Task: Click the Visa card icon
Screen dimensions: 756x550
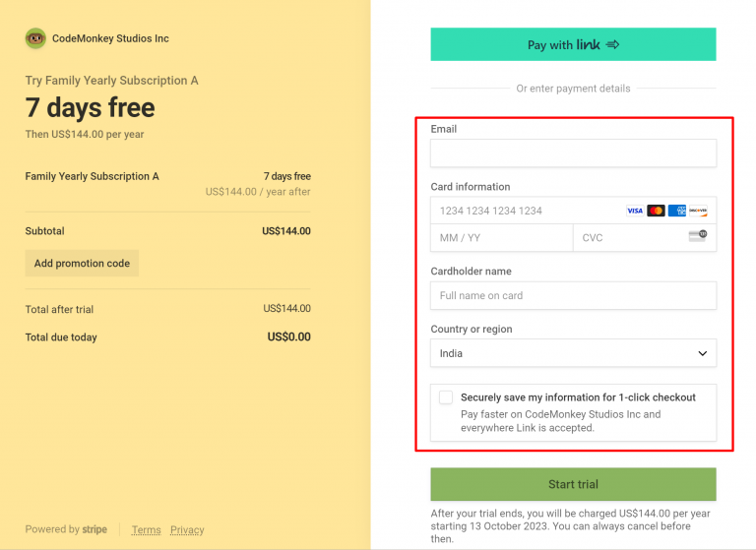Action: 635,211
